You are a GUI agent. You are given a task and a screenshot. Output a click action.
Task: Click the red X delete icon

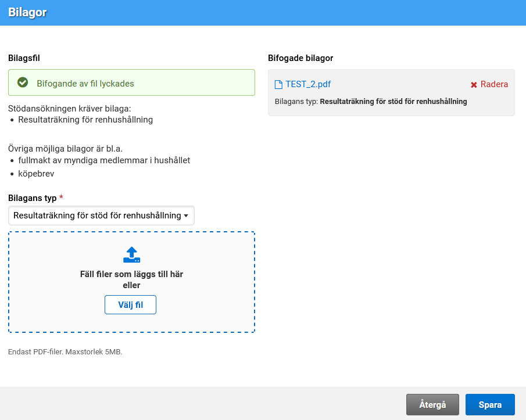click(x=474, y=85)
